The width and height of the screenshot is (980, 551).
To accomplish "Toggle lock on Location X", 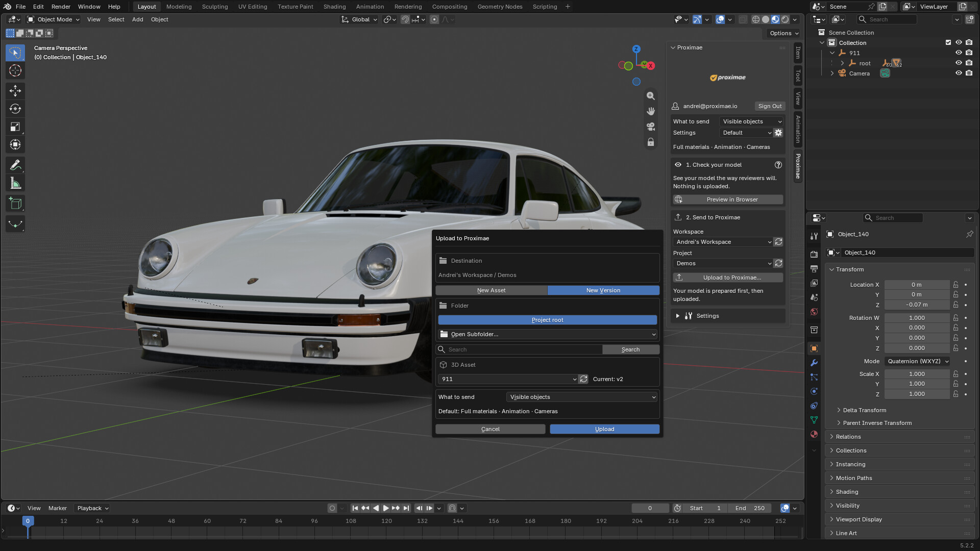I will click(x=955, y=285).
